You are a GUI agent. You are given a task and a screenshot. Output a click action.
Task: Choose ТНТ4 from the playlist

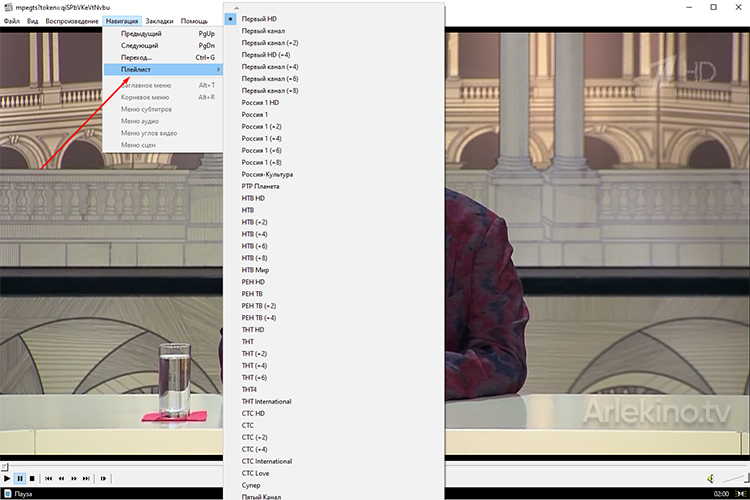click(333, 389)
